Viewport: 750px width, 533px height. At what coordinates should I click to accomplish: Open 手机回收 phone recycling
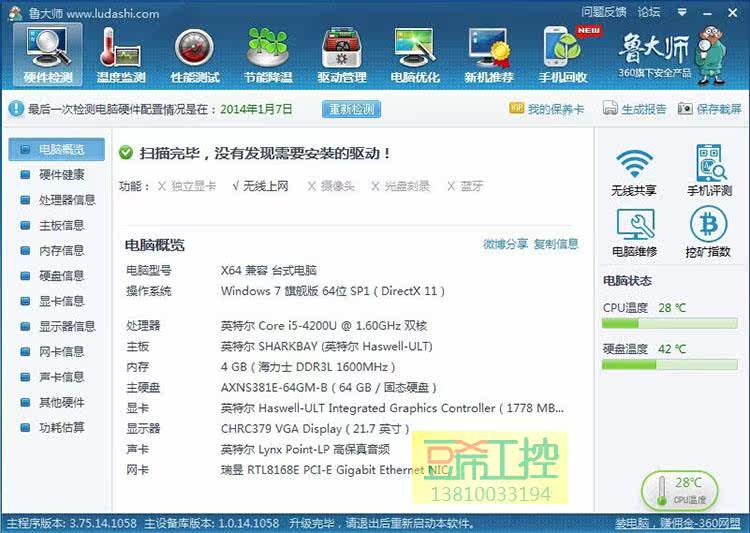pos(562,54)
